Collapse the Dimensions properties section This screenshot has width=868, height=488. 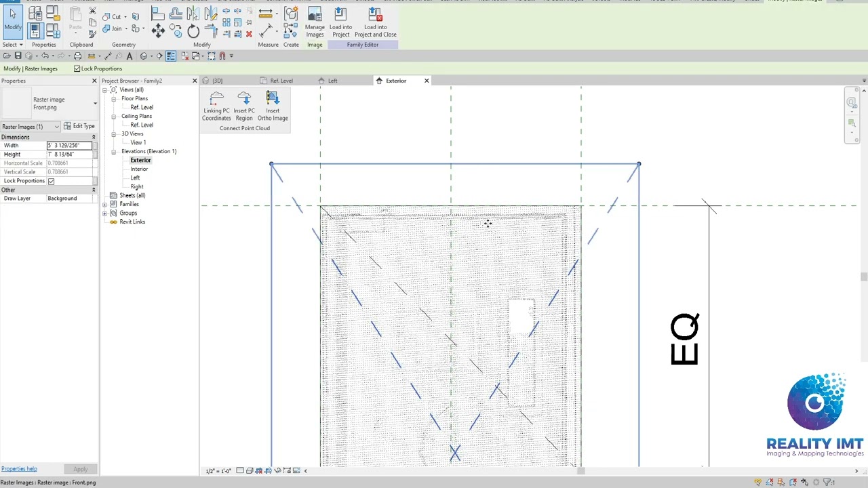[x=94, y=137]
